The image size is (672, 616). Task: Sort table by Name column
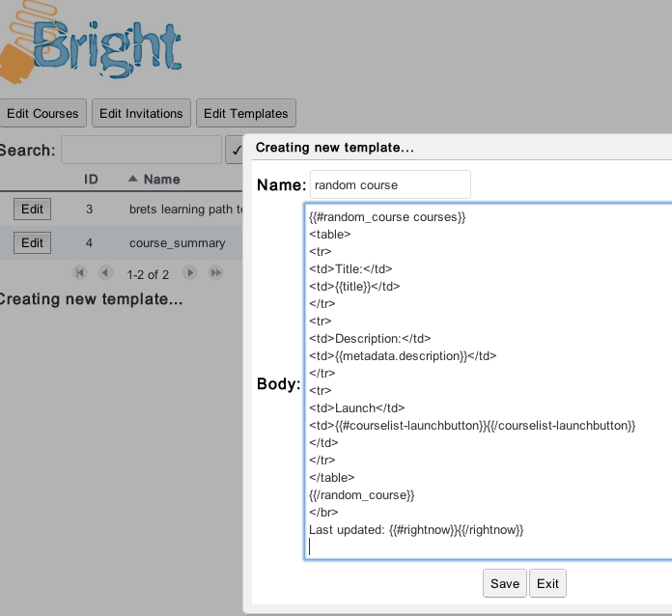point(161,180)
